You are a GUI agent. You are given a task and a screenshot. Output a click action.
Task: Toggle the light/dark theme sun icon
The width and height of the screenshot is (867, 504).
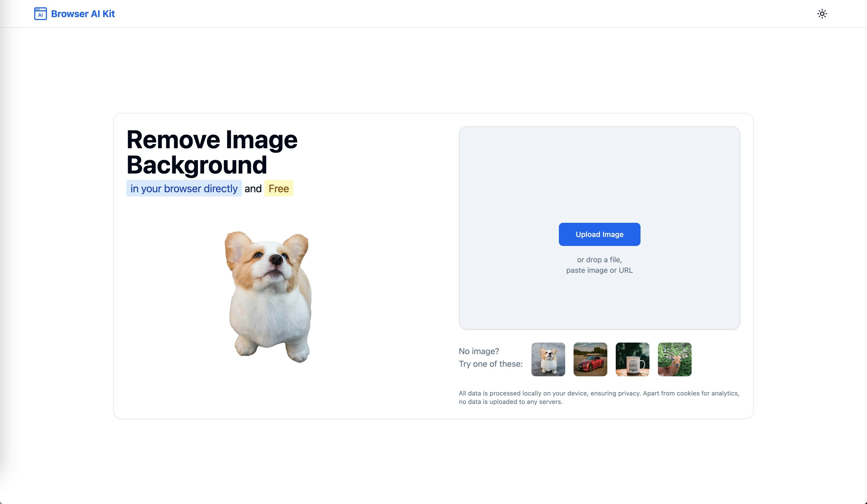coord(822,14)
